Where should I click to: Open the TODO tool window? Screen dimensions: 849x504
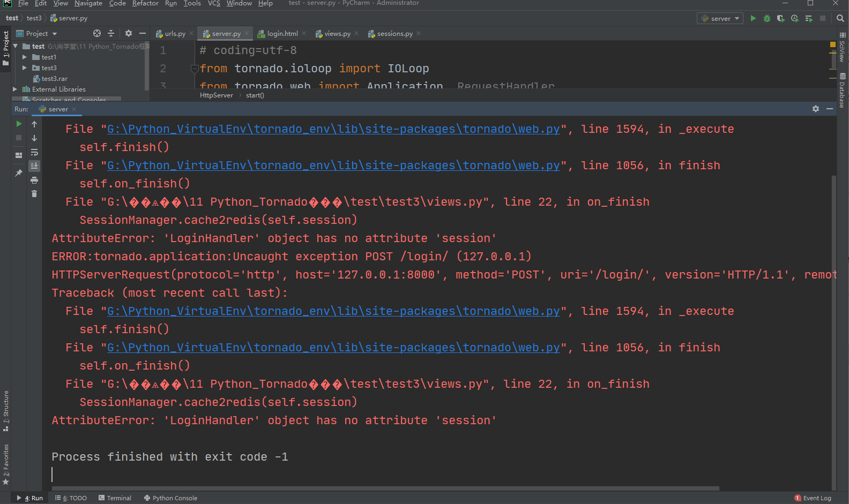pyautogui.click(x=71, y=498)
